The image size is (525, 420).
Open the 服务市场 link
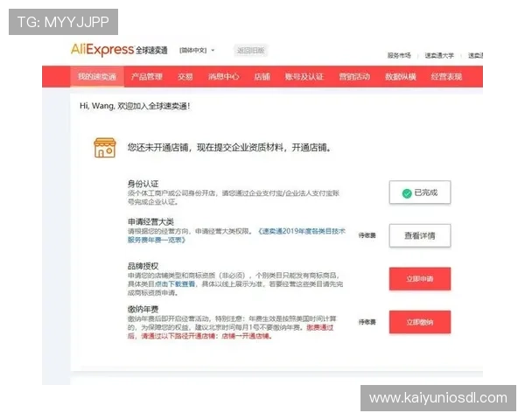pos(399,55)
